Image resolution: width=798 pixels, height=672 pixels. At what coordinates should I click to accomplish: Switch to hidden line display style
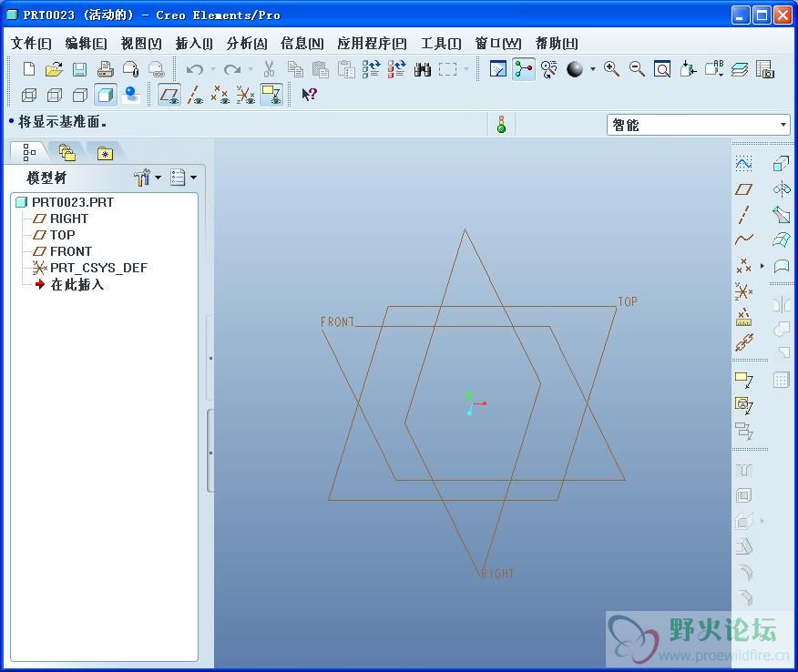[x=55, y=95]
